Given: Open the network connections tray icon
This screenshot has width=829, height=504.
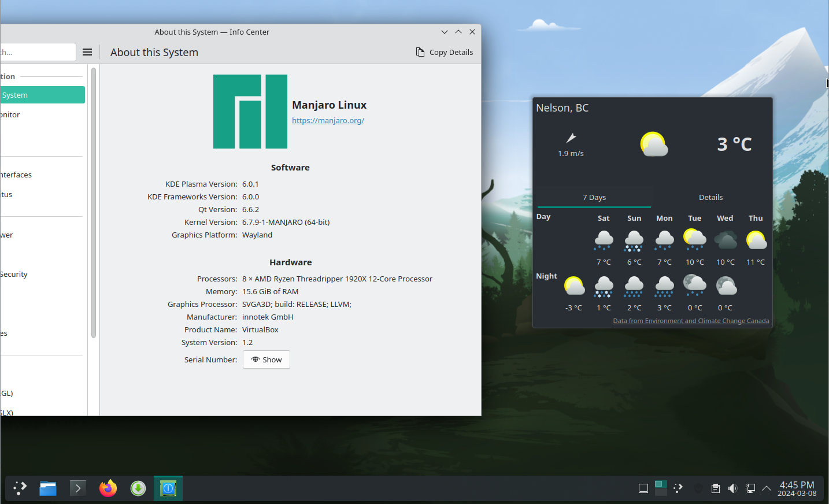Looking at the screenshot, I should [x=750, y=488].
